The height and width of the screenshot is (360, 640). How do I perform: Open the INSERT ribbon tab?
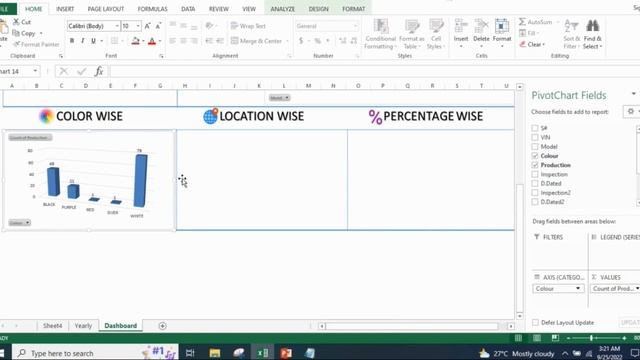click(x=65, y=9)
